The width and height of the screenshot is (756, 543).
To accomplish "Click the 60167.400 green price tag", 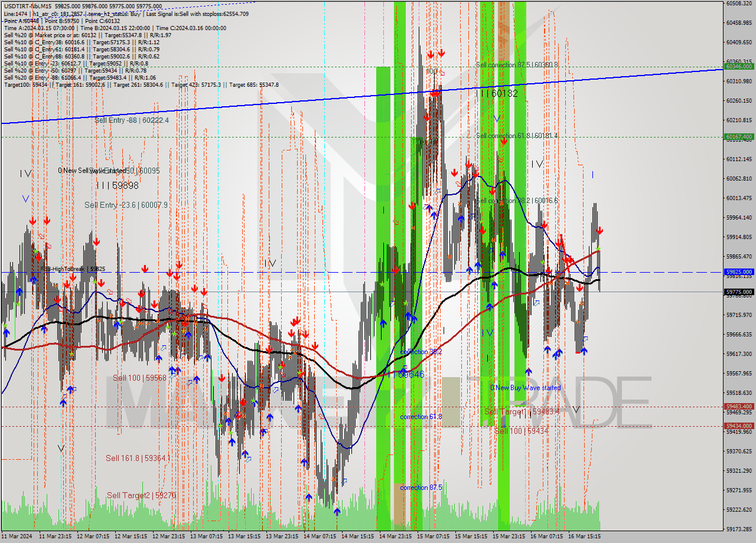I will (739, 137).
